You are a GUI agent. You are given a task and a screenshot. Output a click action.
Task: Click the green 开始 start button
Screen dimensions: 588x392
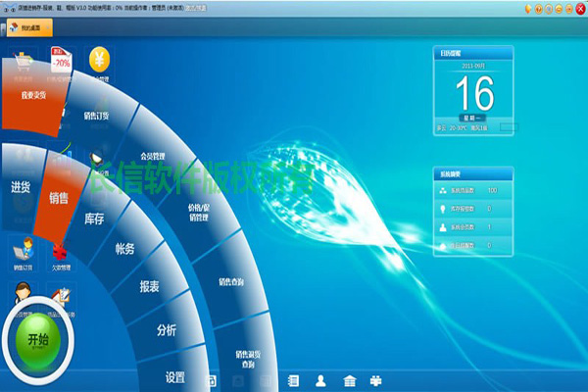point(38,341)
